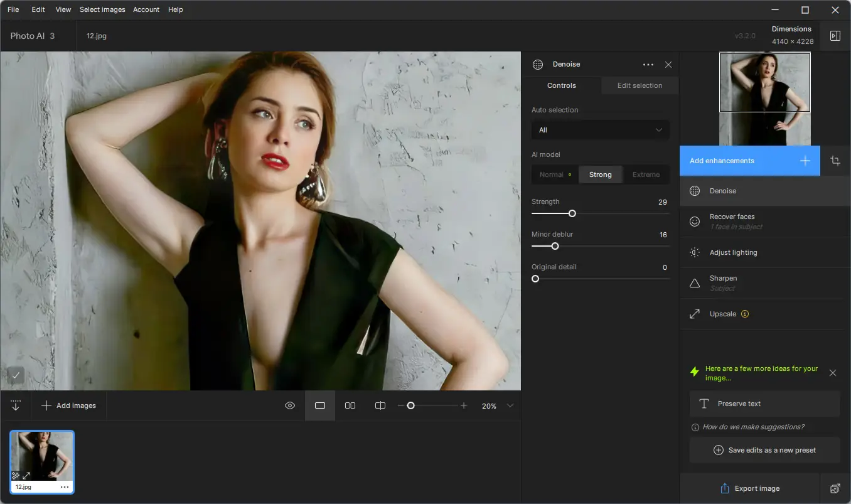
Task: Click the export settings icon beside Export image
Action: click(x=835, y=488)
